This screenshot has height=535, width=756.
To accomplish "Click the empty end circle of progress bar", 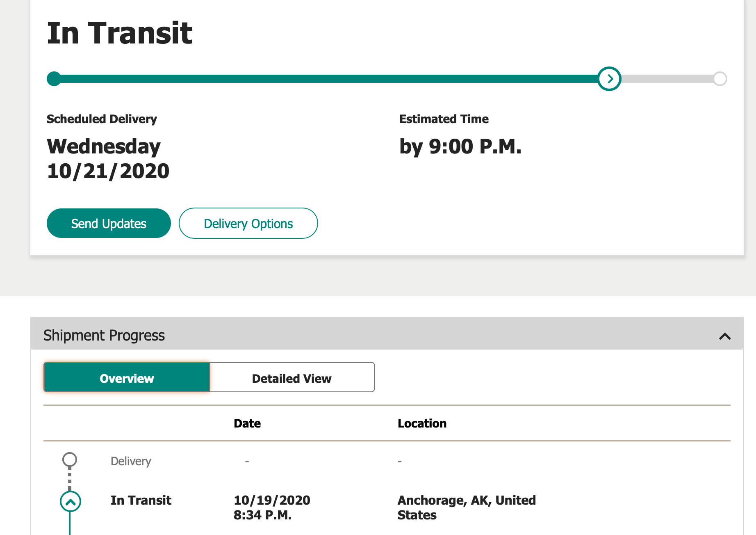I will tap(720, 79).
